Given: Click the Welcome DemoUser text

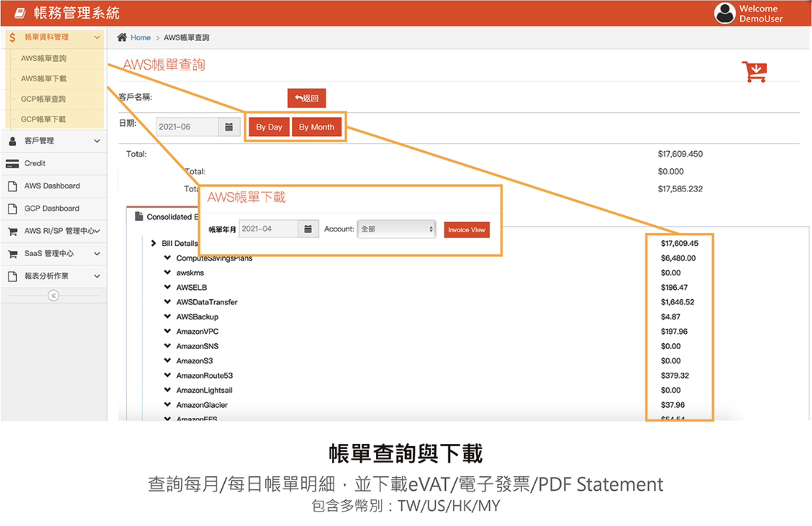Looking at the screenshot, I should click(760, 13).
